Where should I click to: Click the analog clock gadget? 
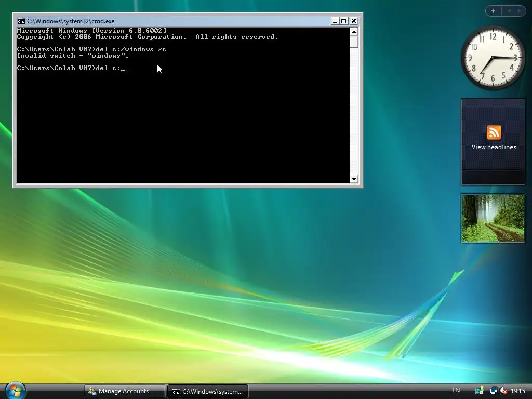pyautogui.click(x=493, y=58)
